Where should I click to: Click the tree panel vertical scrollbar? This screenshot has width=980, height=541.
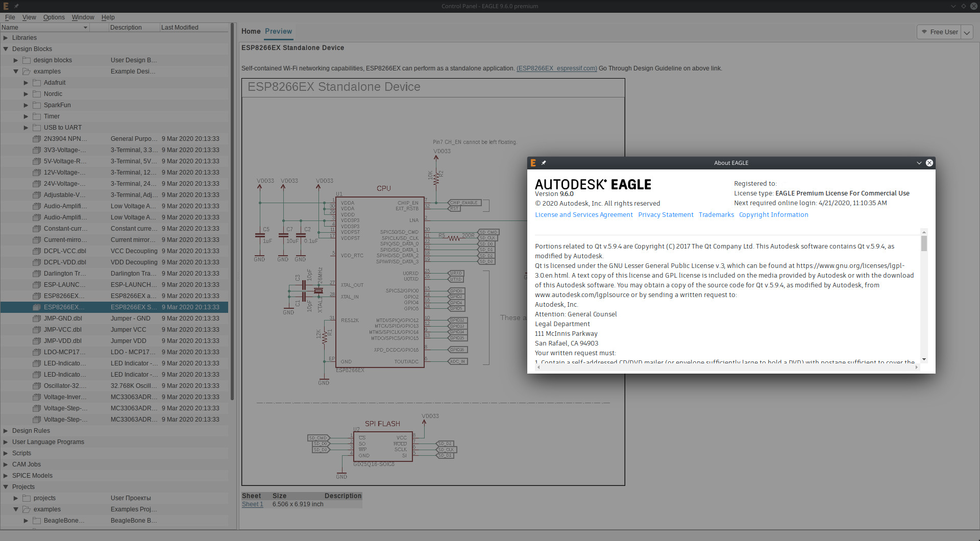[232, 212]
